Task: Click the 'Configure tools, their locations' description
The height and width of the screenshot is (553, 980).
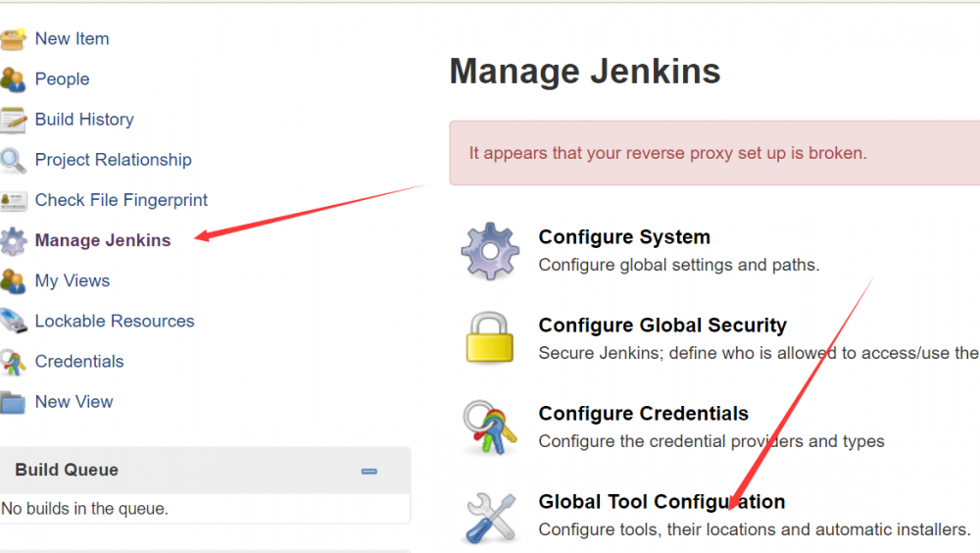Action: pos(755,529)
